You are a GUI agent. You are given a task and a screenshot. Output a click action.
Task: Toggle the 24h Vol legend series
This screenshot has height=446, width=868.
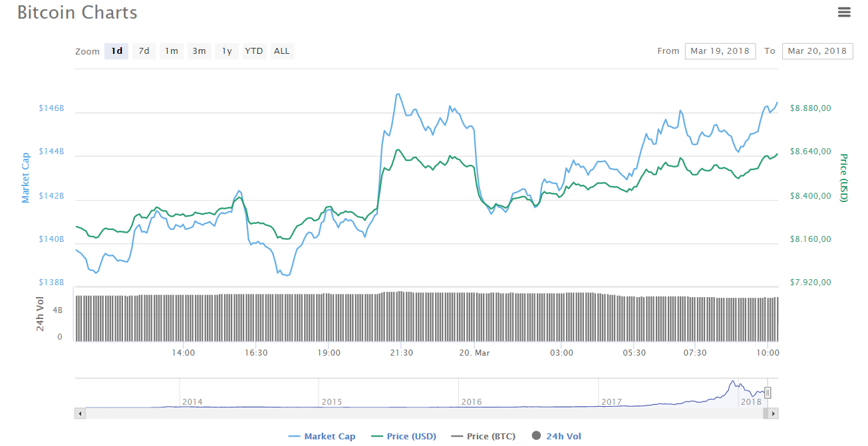pyautogui.click(x=556, y=437)
